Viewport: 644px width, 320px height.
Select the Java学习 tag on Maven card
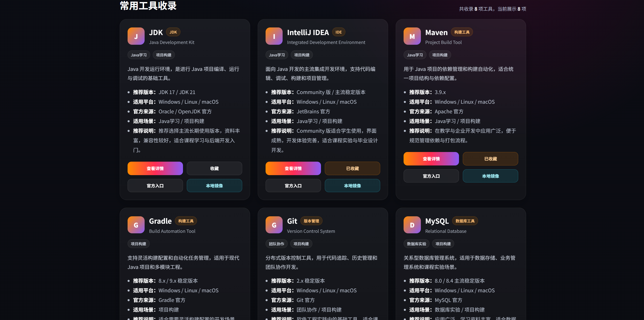[415, 55]
